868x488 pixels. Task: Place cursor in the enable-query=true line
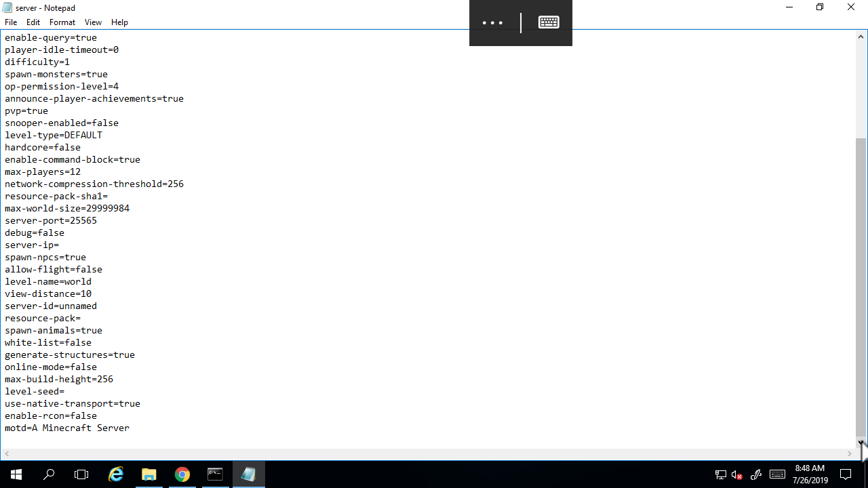(51, 38)
